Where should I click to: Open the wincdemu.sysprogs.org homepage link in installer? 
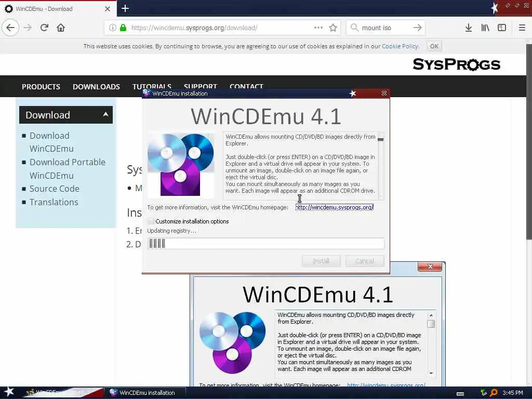click(335, 207)
